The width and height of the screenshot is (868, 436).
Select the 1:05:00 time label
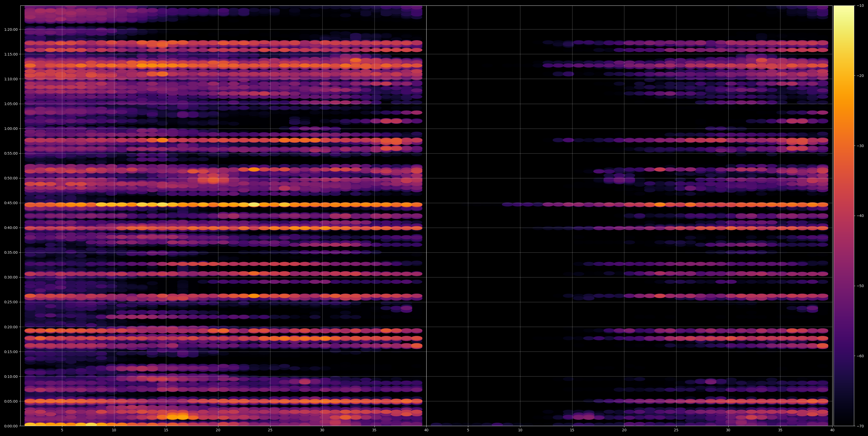[11, 104]
